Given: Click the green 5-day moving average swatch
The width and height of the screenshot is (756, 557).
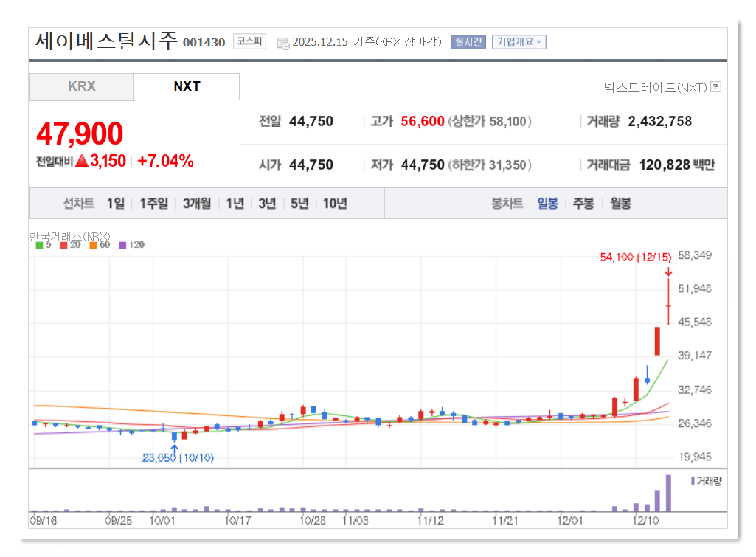Looking at the screenshot, I should point(40,245).
